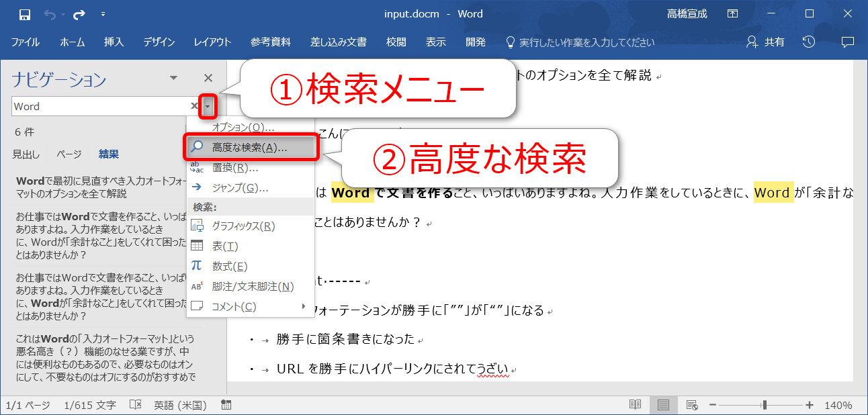Click the 1/615 文字 word count
Screen dimensions: 868x415
(x=90, y=405)
